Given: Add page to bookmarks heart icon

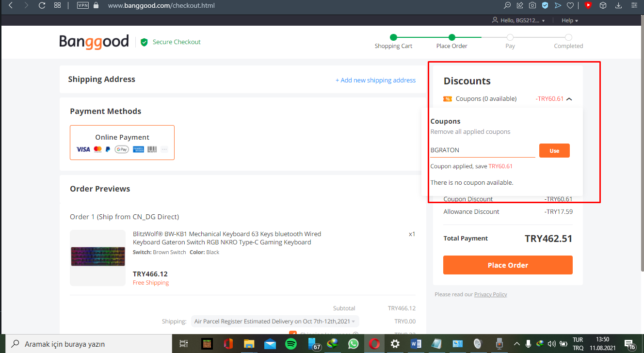Looking at the screenshot, I should pos(570,6).
